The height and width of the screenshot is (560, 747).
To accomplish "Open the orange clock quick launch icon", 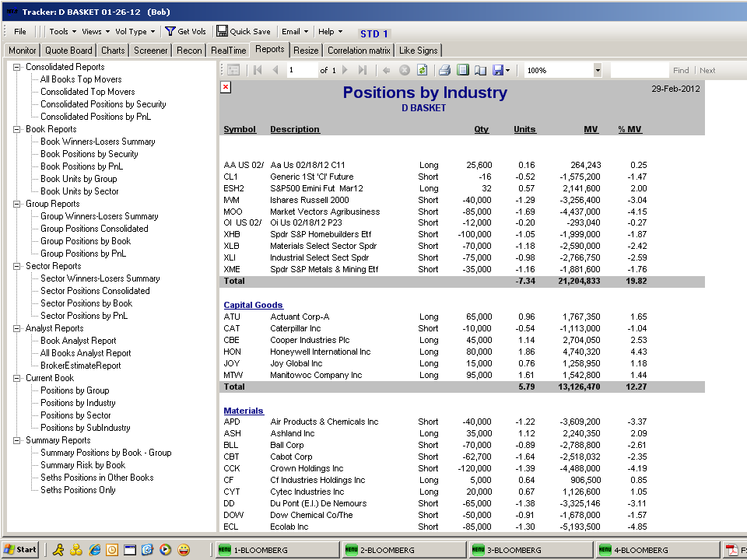I will [112, 550].
